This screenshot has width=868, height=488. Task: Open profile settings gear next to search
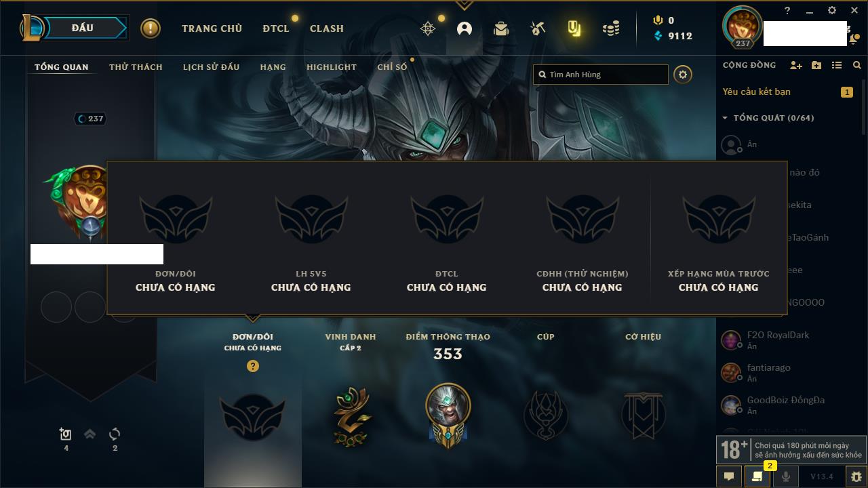coord(683,75)
